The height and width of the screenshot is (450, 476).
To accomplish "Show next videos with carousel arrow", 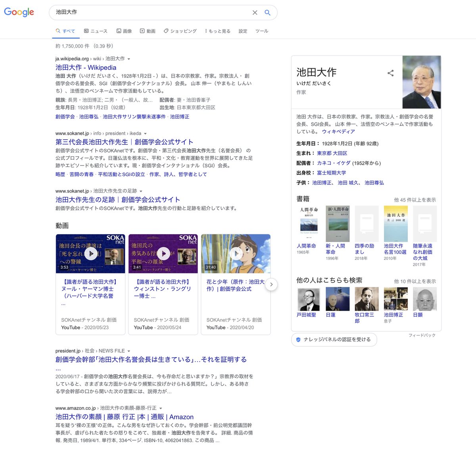I will click(271, 284).
